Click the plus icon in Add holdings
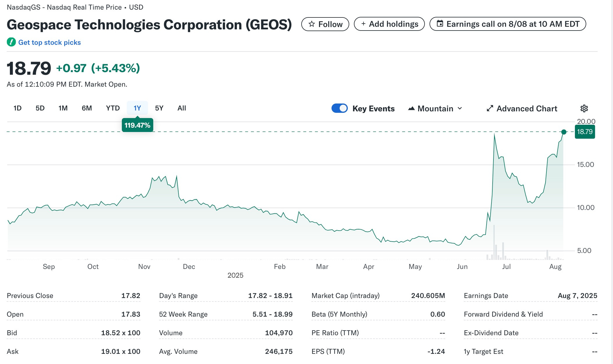Image resolution: width=613 pixels, height=364 pixels. (x=363, y=24)
